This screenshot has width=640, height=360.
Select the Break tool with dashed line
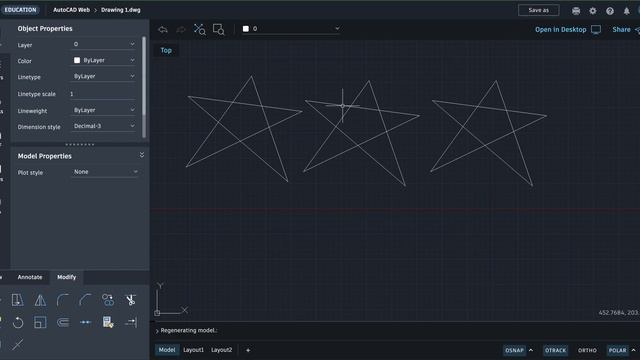click(x=85, y=322)
